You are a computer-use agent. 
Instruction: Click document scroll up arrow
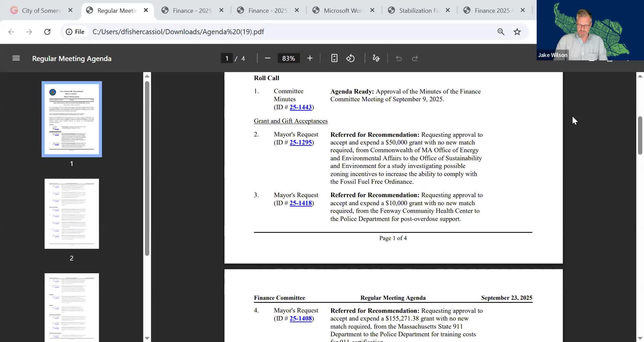coord(640,76)
